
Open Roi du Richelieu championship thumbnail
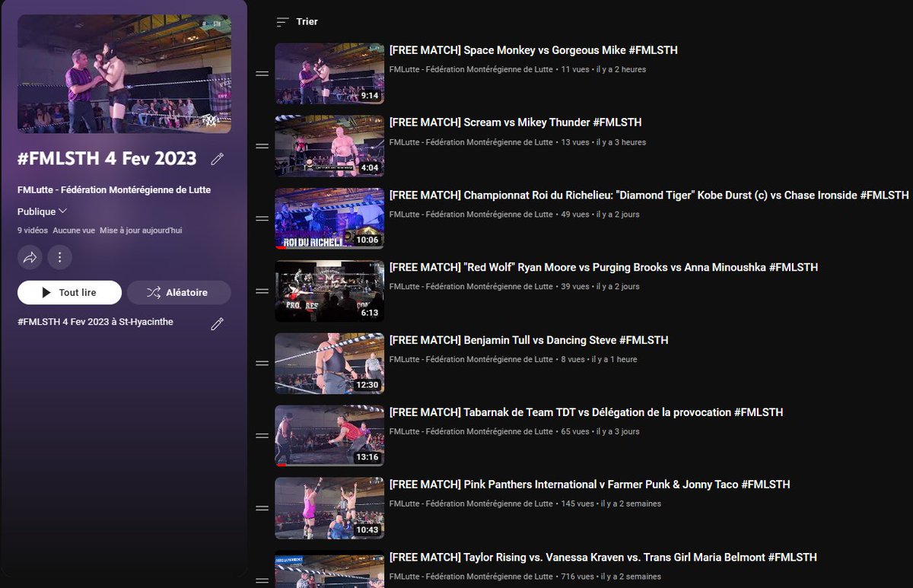pyautogui.click(x=329, y=218)
